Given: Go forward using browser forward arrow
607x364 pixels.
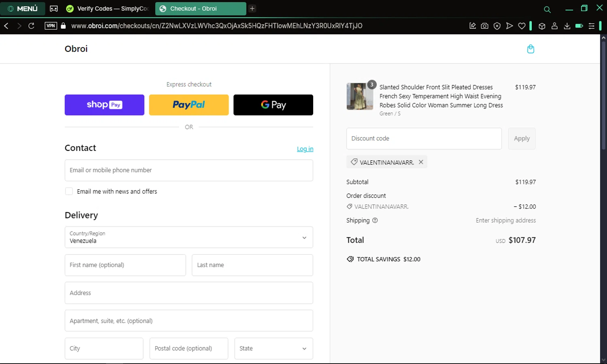Looking at the screenshot, I should click(19, 26).
